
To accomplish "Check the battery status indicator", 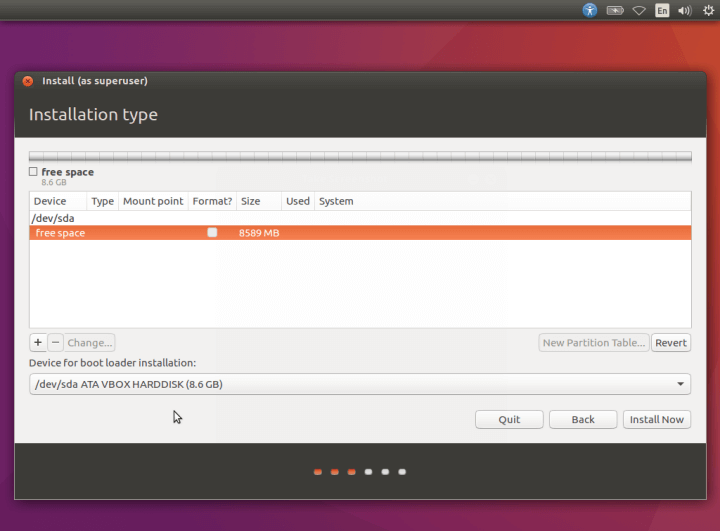I will tap(615, 10).
